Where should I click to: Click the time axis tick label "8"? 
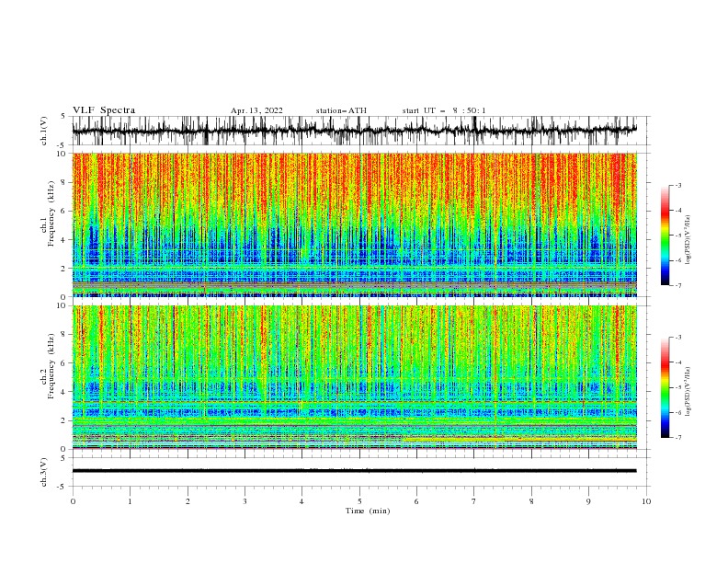coord(531,501)
